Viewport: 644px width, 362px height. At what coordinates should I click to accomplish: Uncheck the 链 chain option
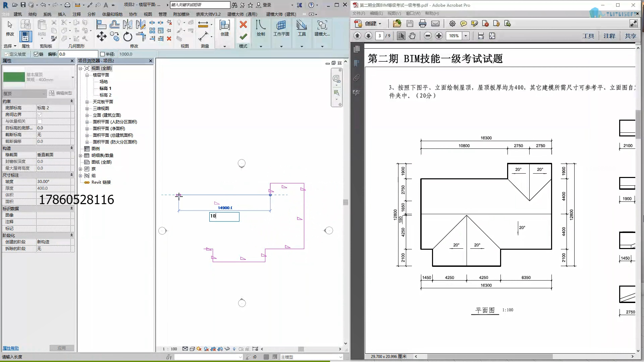(36, 54)
